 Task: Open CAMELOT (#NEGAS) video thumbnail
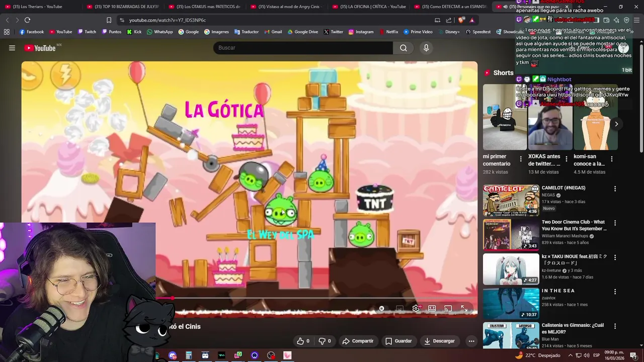point(511,200)
